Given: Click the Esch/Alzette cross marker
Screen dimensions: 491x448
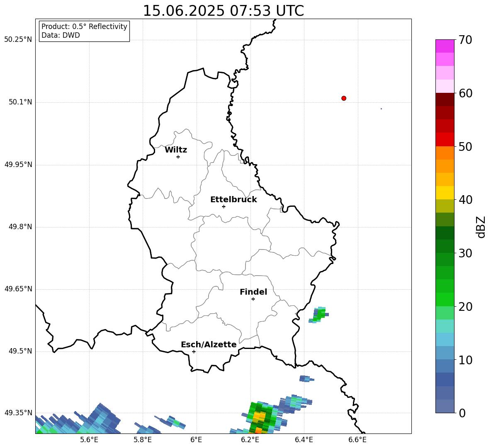Looking at the screenshot, I should (x=194, y=351).
